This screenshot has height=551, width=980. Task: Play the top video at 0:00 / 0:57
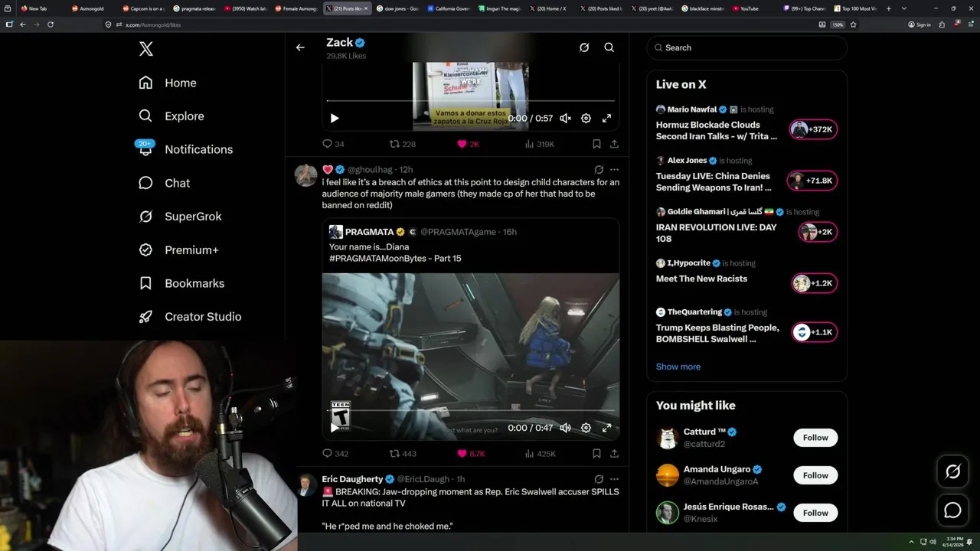pyautogui.click(x=335, y=119)
